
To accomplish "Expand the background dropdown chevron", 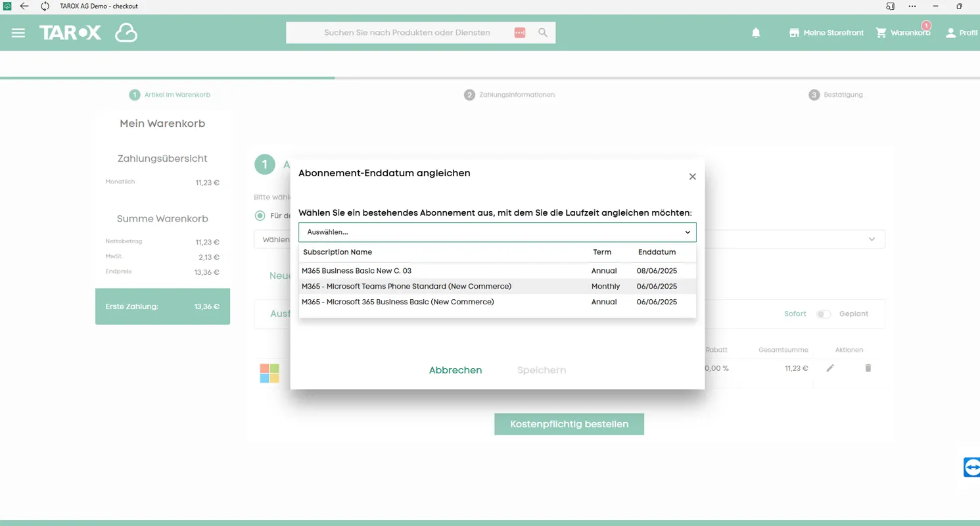I will pos(872,239).
